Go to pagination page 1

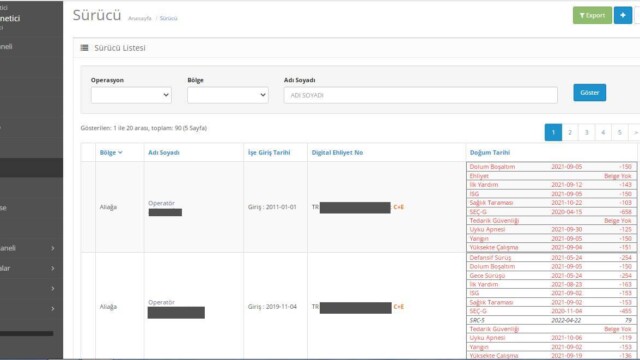[553, 132]
